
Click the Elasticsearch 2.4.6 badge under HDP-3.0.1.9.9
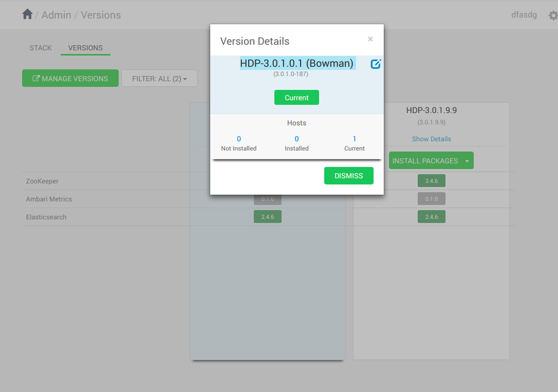coord(431,217)
